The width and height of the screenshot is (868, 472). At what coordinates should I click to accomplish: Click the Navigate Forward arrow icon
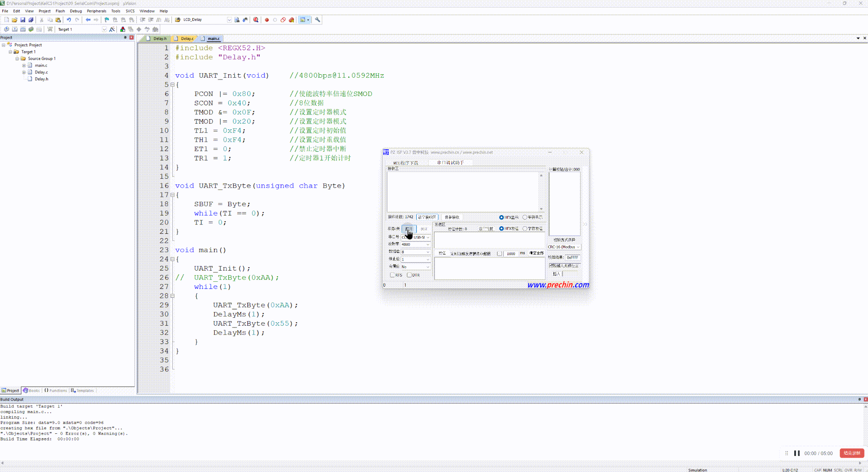(96, 20)
